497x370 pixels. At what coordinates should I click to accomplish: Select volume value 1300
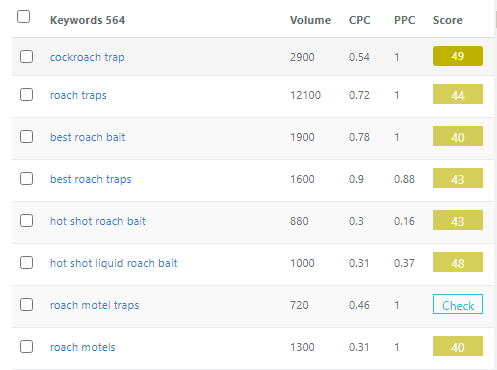click(x=302, y=347)
